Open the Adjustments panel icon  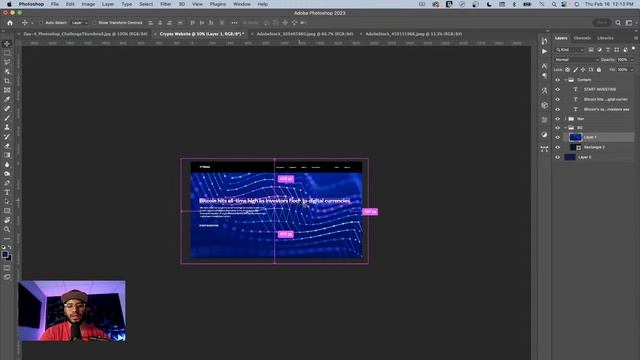coord(544,134)
